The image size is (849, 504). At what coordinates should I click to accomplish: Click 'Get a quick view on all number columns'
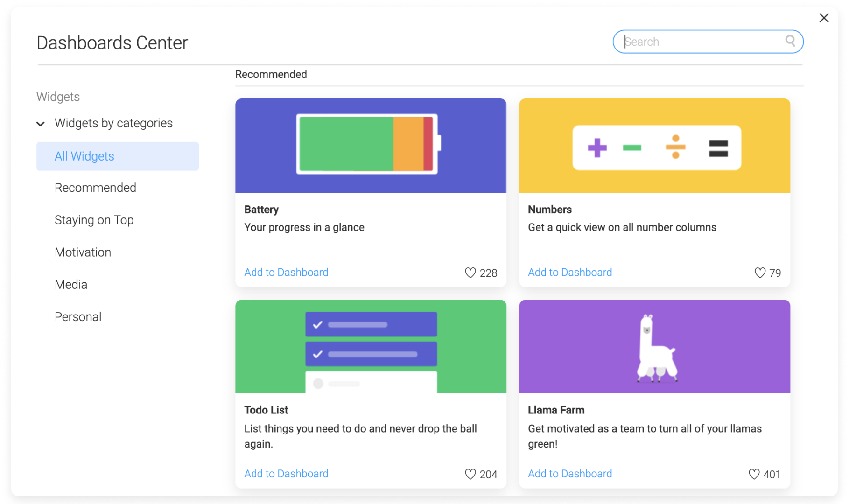click(x=622, y=228)
